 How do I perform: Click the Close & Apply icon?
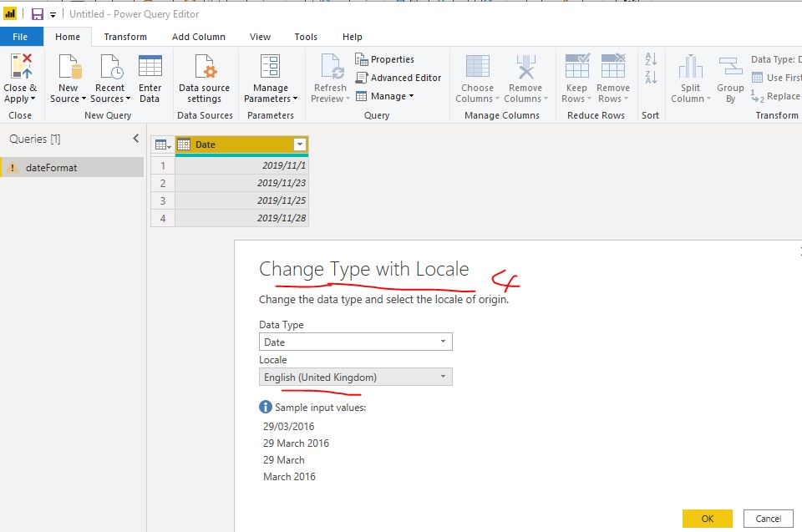pos(21,66)
